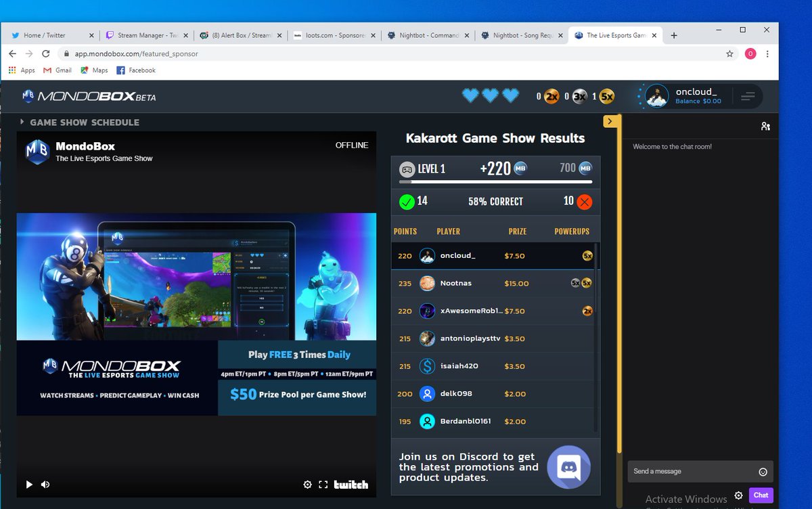Open the chat users list icon
Screen dimensions: 812x509
pos(765,126)
